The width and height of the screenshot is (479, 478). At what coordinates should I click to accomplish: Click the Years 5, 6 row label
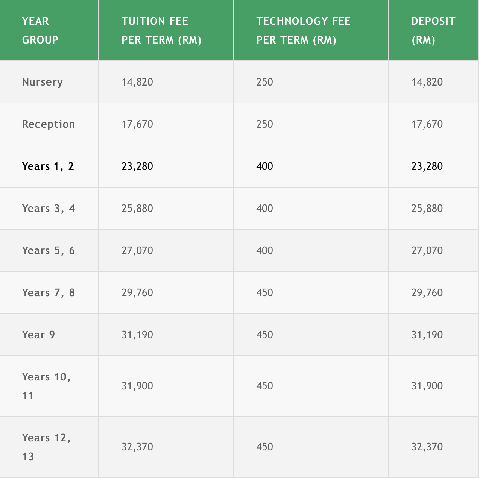tap(48, 250)
